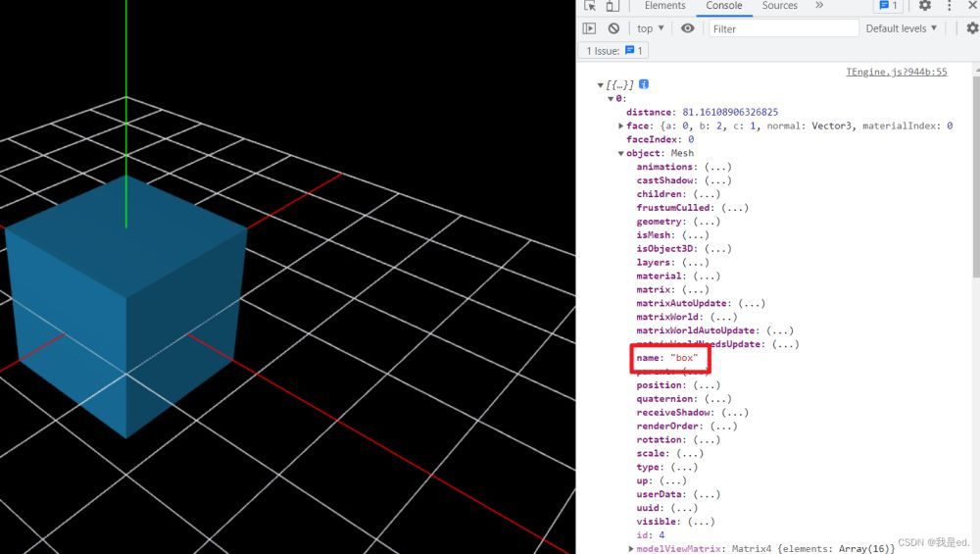
Task: Open live expression via the eye icon
Action: [x=687, y=28]
